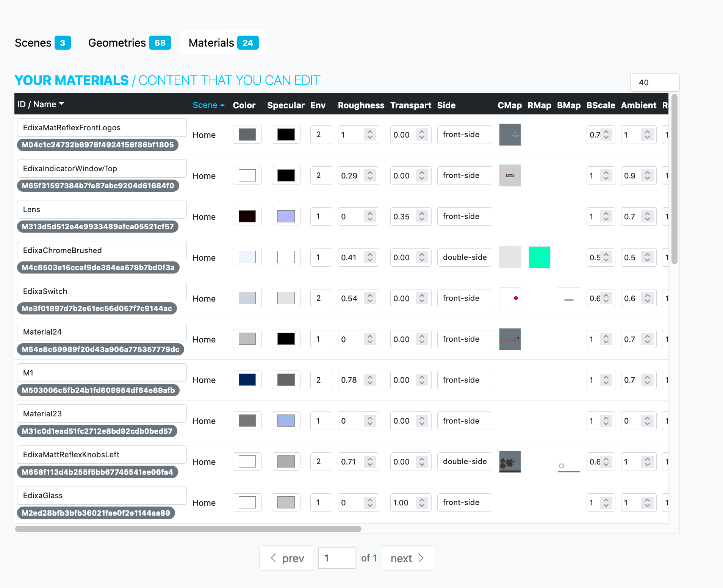Open EdixaIndicatorWindowTop CMap thumbnail
Image resolution: width=723 pixels, height=588 pixels.
[510, 175]
